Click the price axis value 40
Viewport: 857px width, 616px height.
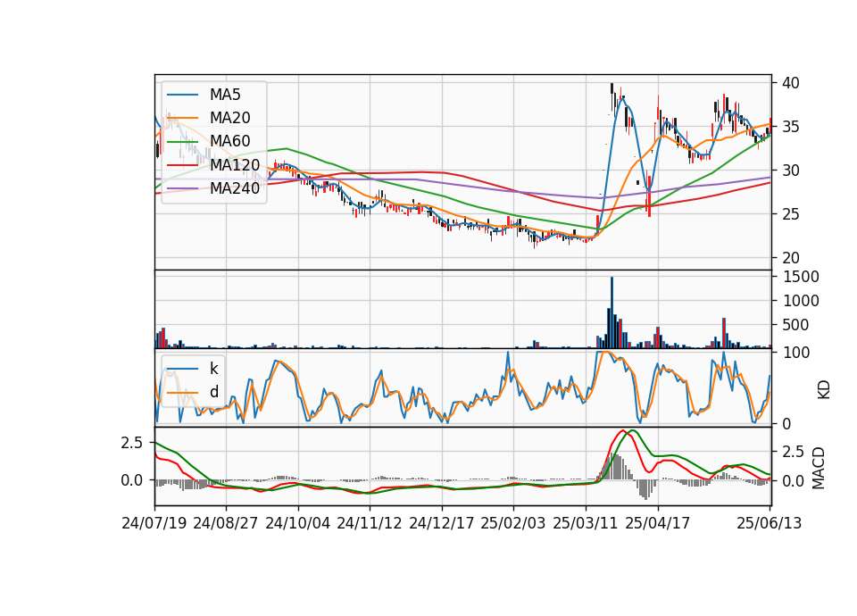tap(790, 83)
